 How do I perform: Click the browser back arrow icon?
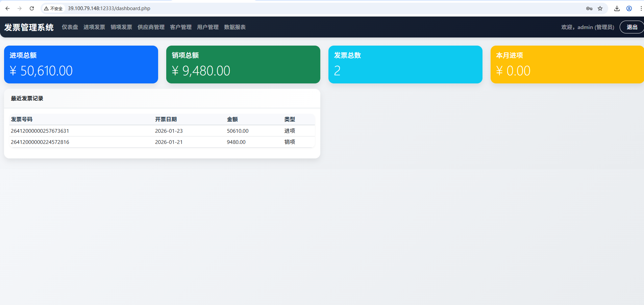[7, 8]
